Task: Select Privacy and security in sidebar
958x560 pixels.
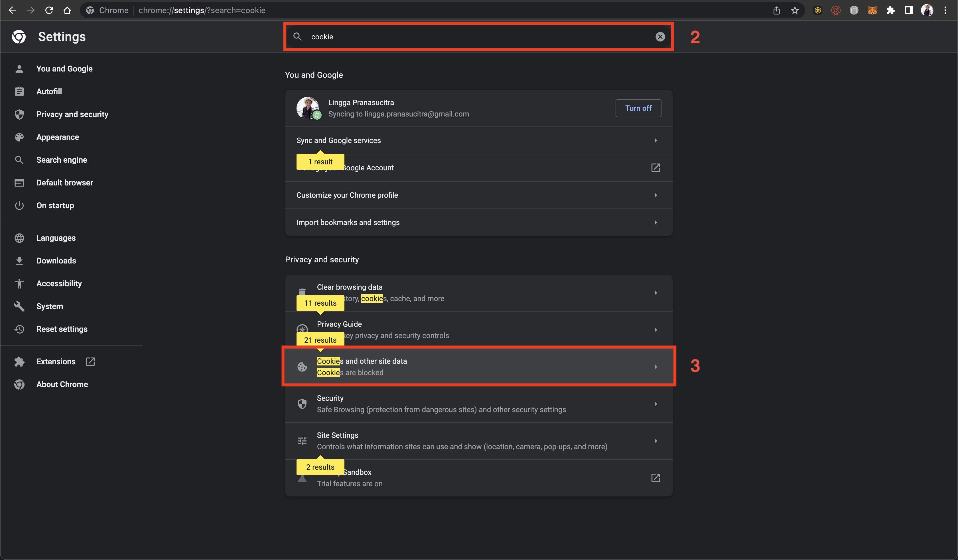Action: 72,114
